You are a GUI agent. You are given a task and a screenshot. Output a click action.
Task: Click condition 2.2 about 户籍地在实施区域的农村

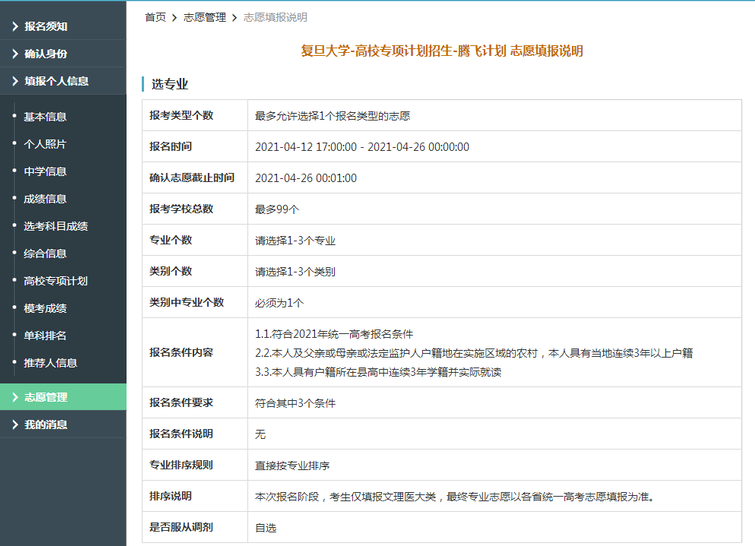[474, 353]
